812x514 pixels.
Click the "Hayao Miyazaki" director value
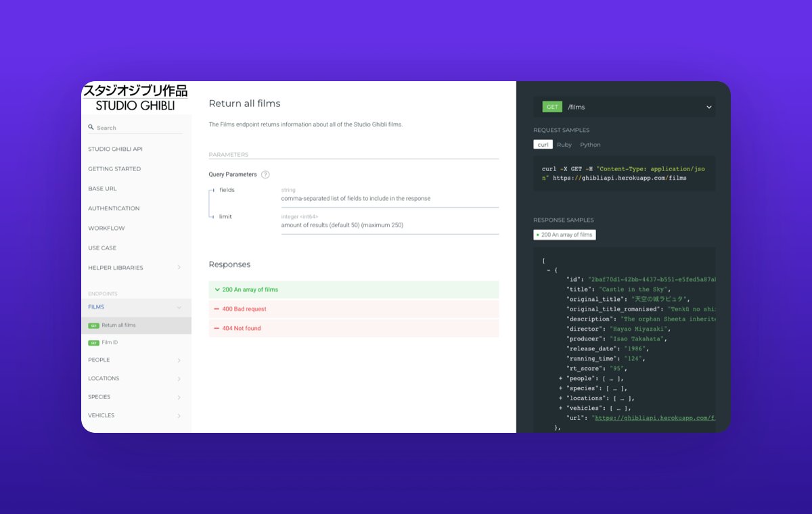pyautogui.click(x=638, y=329)
